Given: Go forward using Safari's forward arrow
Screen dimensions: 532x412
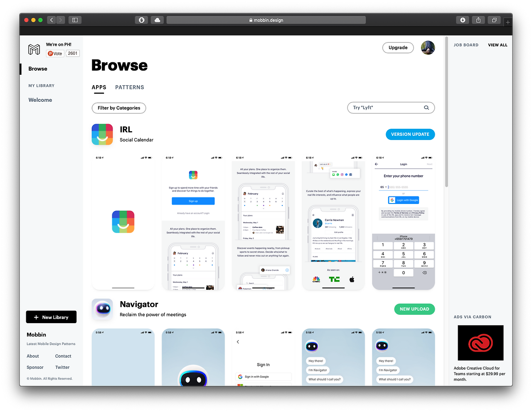Looking at the screenshot, I should coord(61,20).
